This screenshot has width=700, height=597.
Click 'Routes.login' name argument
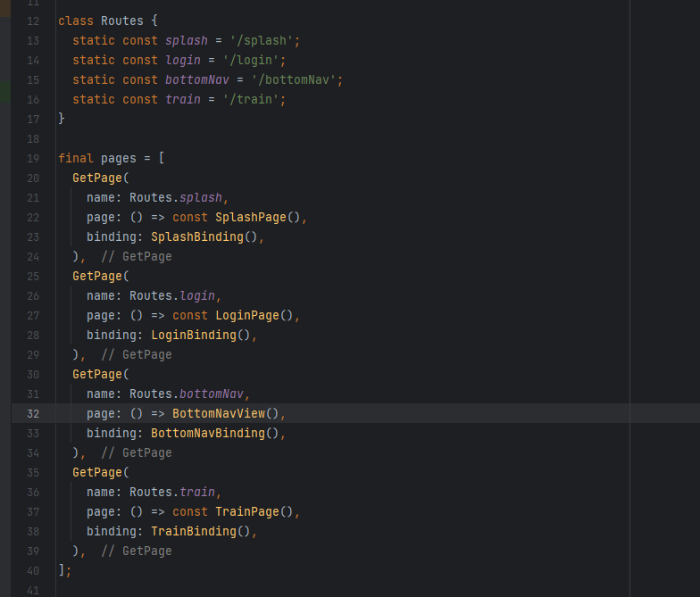171,296
